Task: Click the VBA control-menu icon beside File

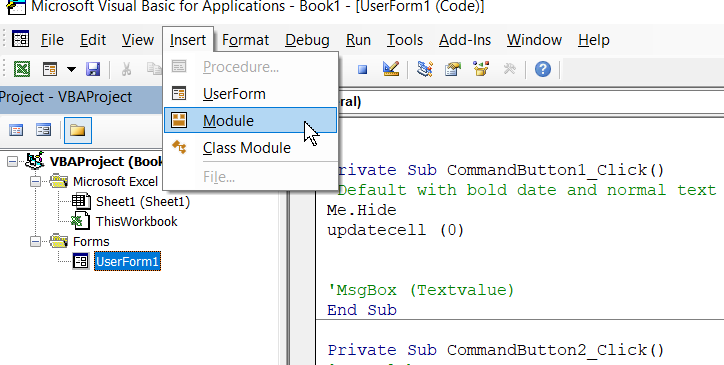Action: (21, 40)
